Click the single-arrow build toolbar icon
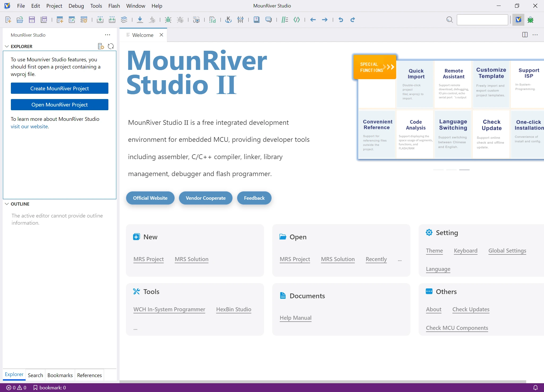Image resolution: width=544 pixels, height=392 pixels. (100, 20)
